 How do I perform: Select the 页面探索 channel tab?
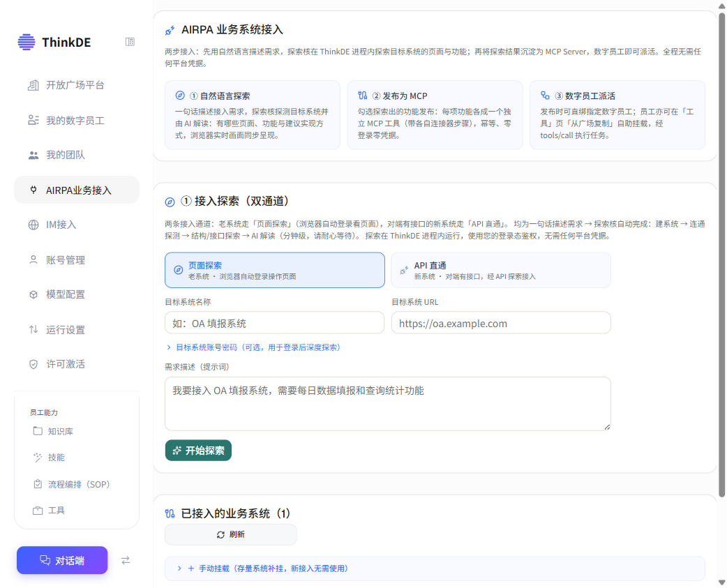point(274,270)
